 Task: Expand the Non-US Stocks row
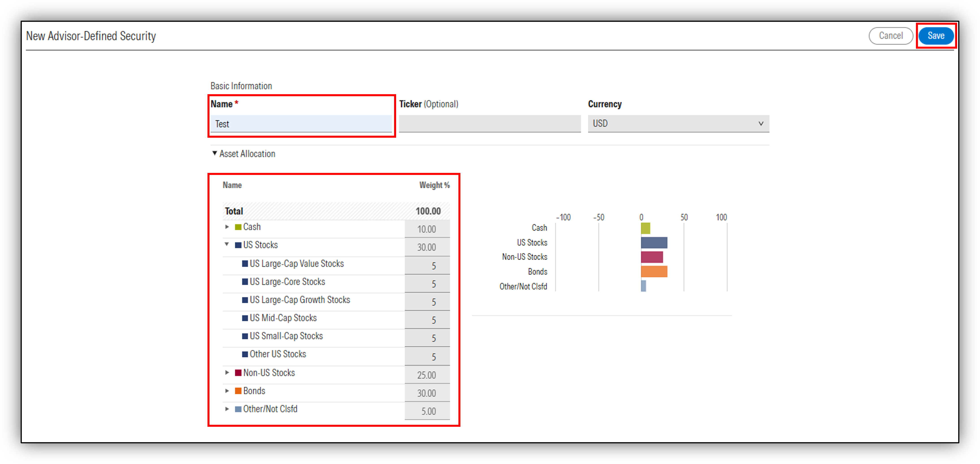pyautogui.click(x=227, y=372)
